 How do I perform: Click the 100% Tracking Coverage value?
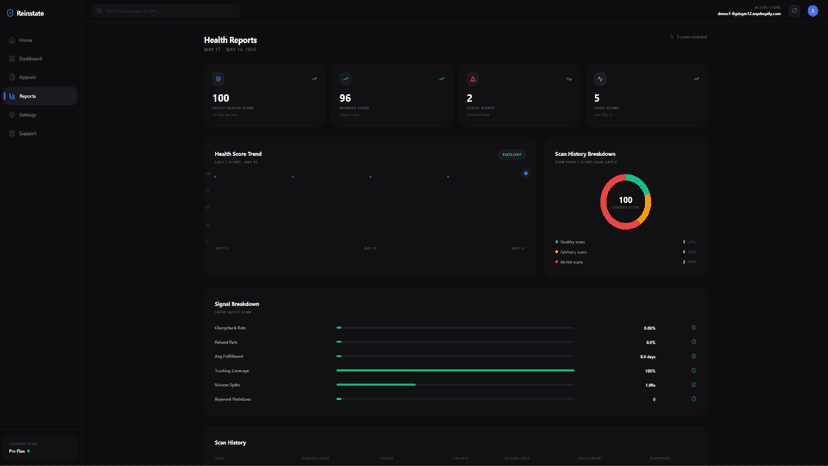click(650, 371)
